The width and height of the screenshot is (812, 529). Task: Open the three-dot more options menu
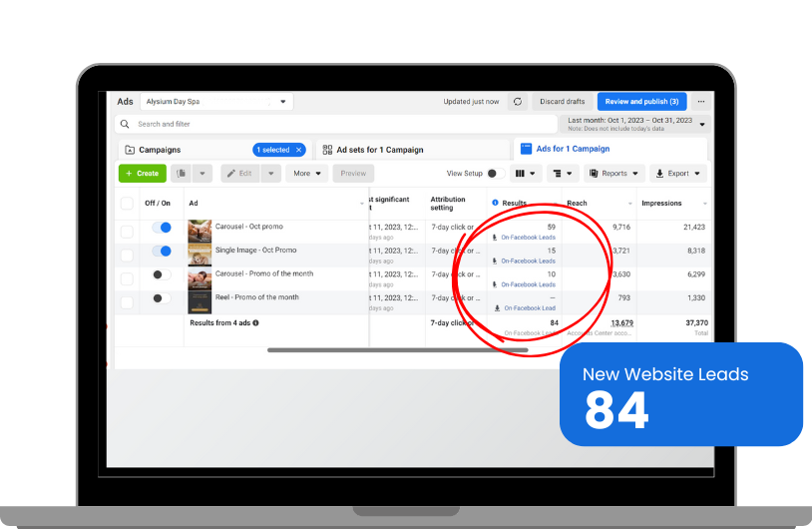click(700, 102)
